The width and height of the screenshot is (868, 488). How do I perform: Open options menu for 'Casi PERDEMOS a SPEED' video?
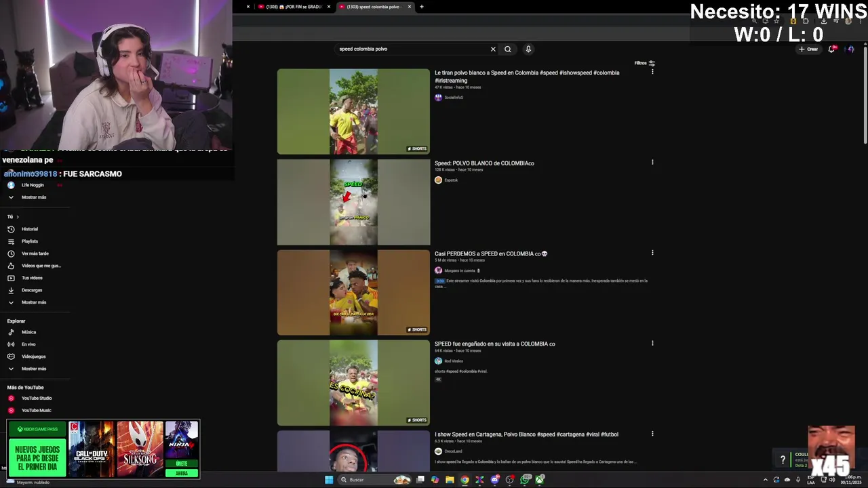pos(652,253)
